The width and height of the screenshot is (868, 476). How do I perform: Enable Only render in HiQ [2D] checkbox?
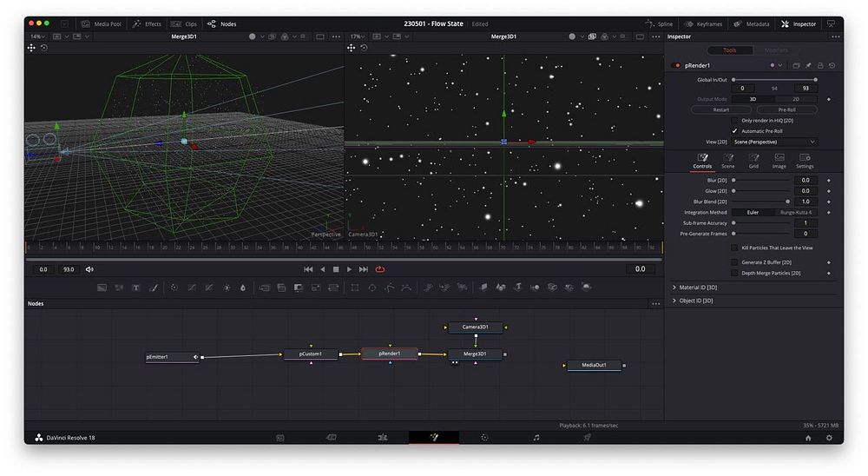(734, 120)
